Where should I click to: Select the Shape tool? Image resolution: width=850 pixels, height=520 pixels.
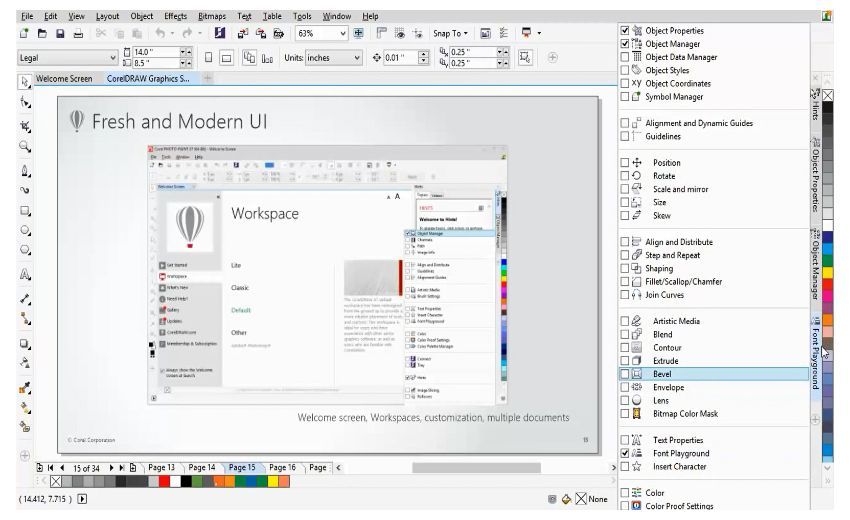coord(25,102)
